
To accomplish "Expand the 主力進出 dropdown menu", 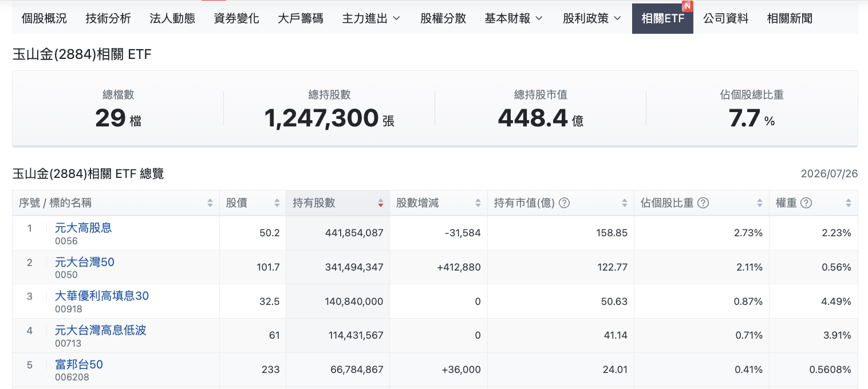I will click(x=372, y=18).
